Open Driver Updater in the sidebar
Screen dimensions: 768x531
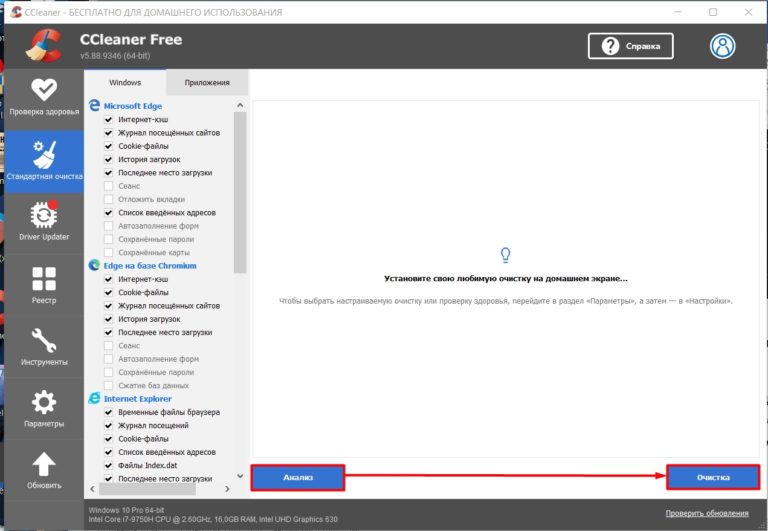44,221
